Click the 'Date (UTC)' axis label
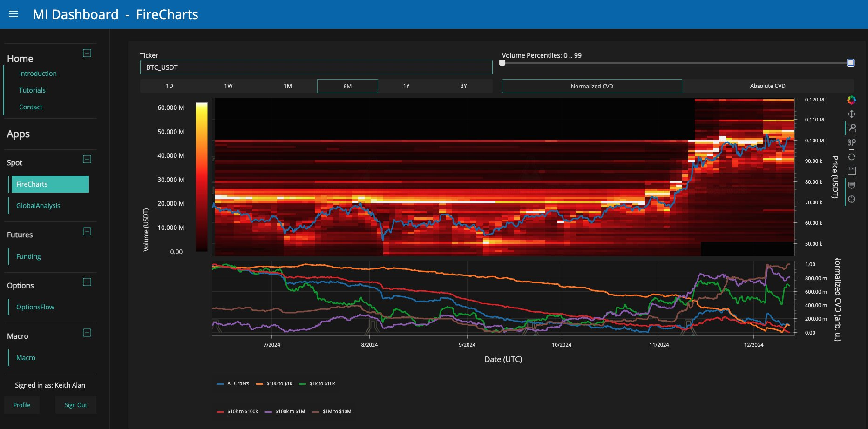Image resolution: width=868 pixels, height=429 pixels. [x=503, y=359]
